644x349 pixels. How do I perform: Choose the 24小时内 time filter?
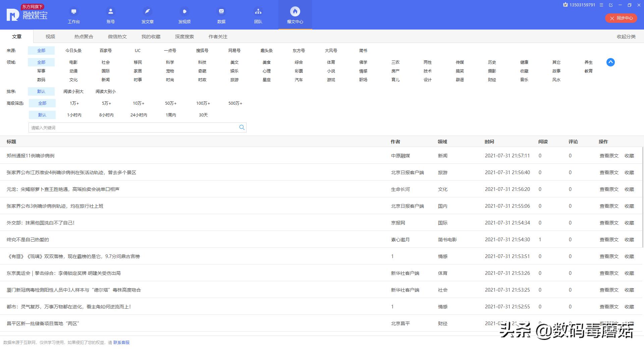[x=139, y=115]
